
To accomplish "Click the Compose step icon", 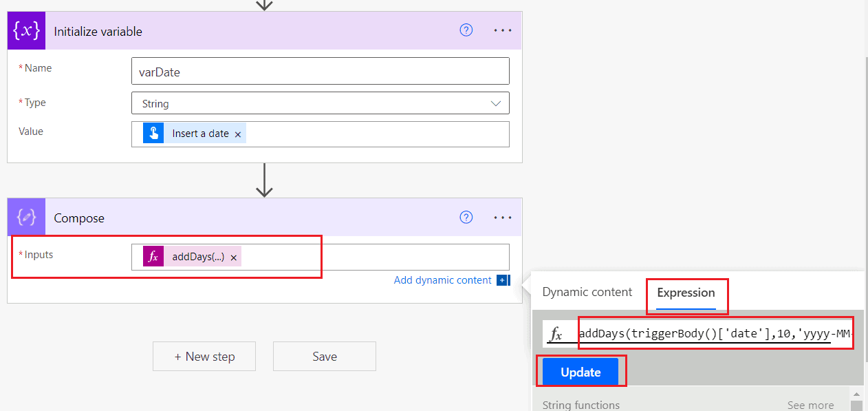I will 25,217.
